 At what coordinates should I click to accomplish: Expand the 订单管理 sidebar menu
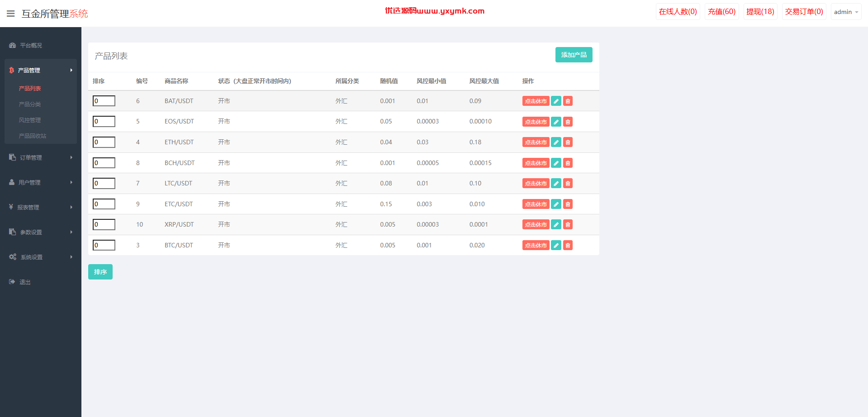pyautogui.click(x=41, y=157)
